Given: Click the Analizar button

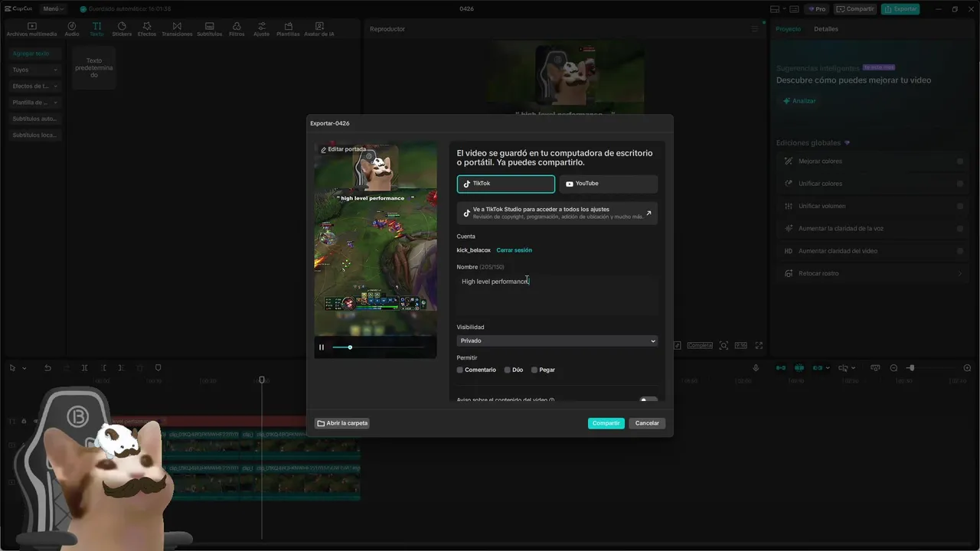Looking at the screenshot, I should coord(799,101).
